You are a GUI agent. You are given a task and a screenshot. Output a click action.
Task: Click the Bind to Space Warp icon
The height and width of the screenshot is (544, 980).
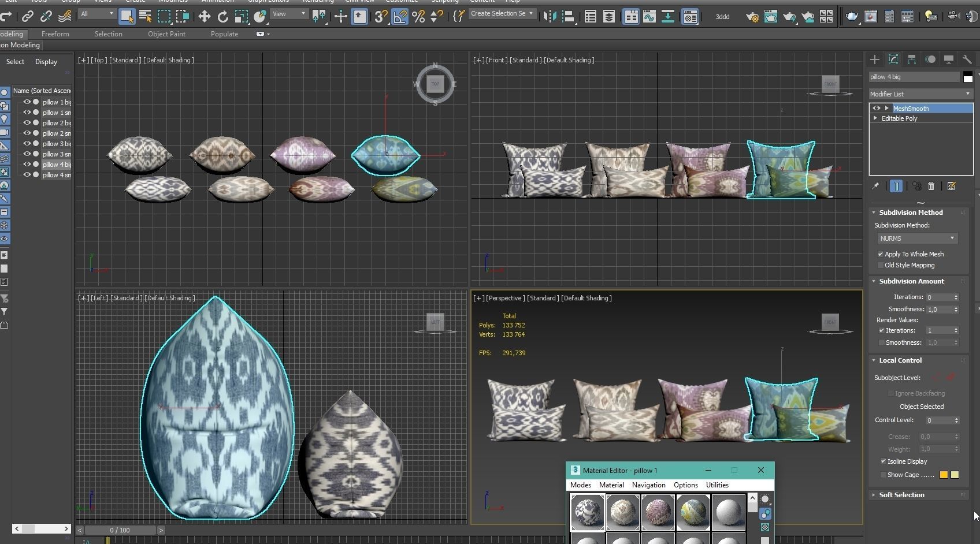click(65, 16)
